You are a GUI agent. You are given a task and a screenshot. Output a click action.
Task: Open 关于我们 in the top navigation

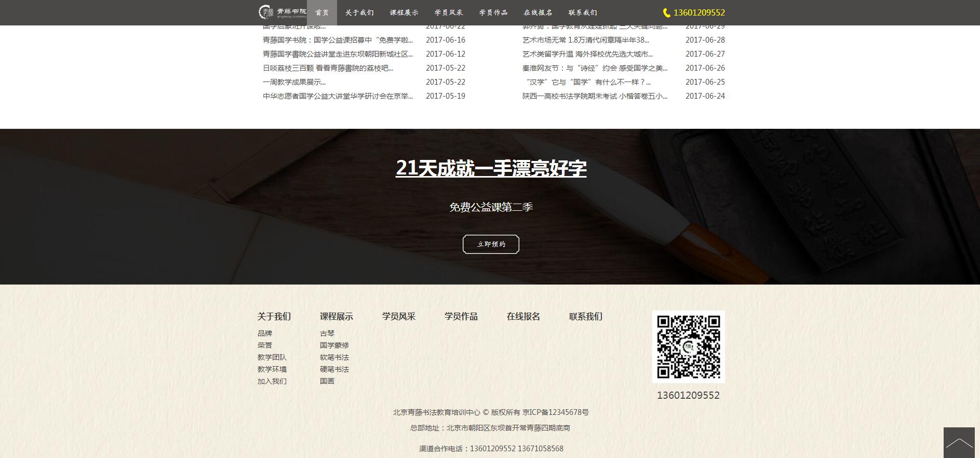tap(359, 12)
